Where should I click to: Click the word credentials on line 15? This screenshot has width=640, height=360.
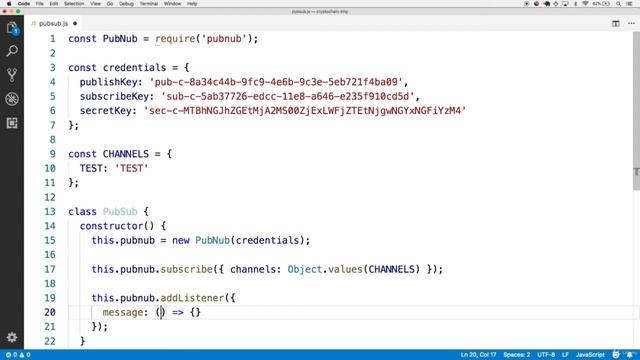(x=267, y=240)
